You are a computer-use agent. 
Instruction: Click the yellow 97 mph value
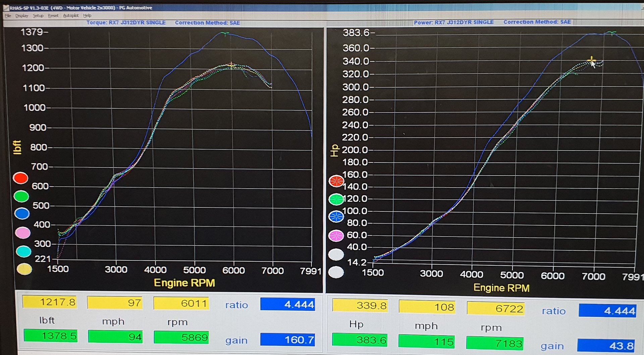tap(115, 303)
